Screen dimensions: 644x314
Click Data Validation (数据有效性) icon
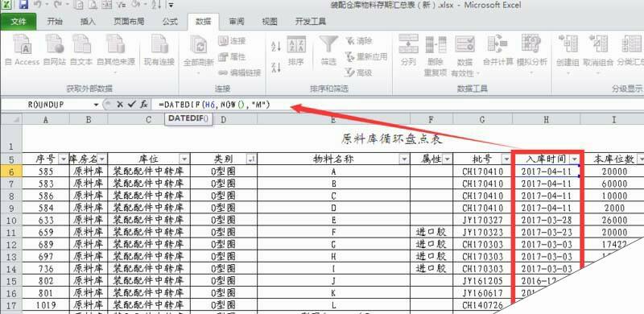click(x=465, y=56)
